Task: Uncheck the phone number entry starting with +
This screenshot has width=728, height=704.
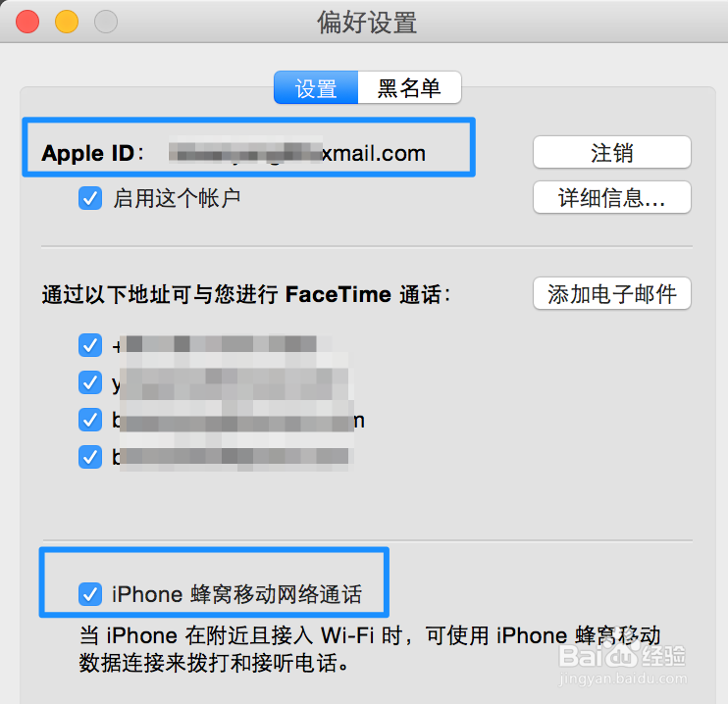Action: click(90, 345)
